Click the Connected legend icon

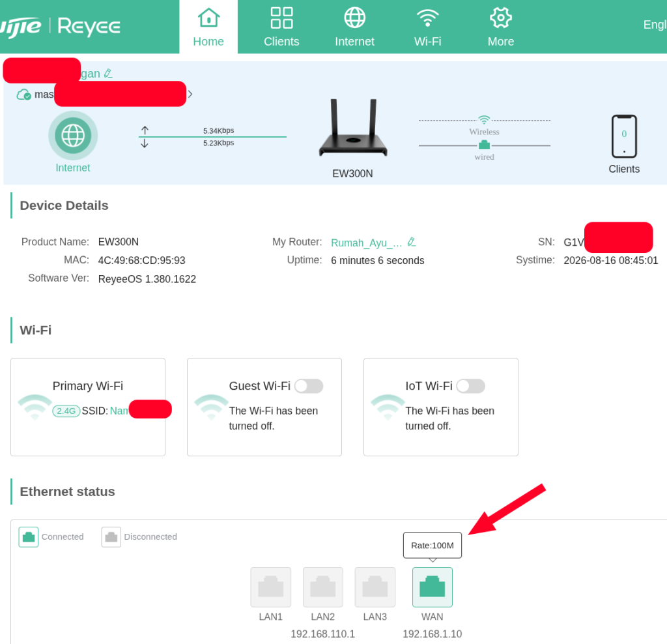(x=29, y=536)
